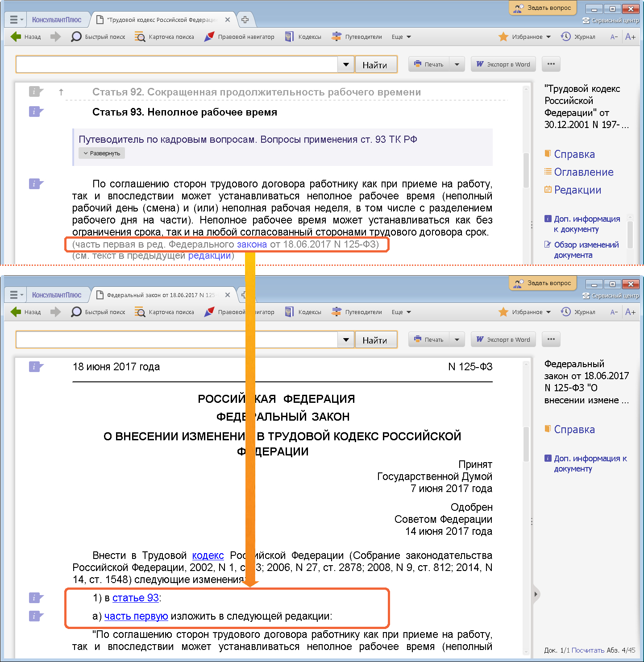Click the up arrow next to Статья 92

coord(61,92)
